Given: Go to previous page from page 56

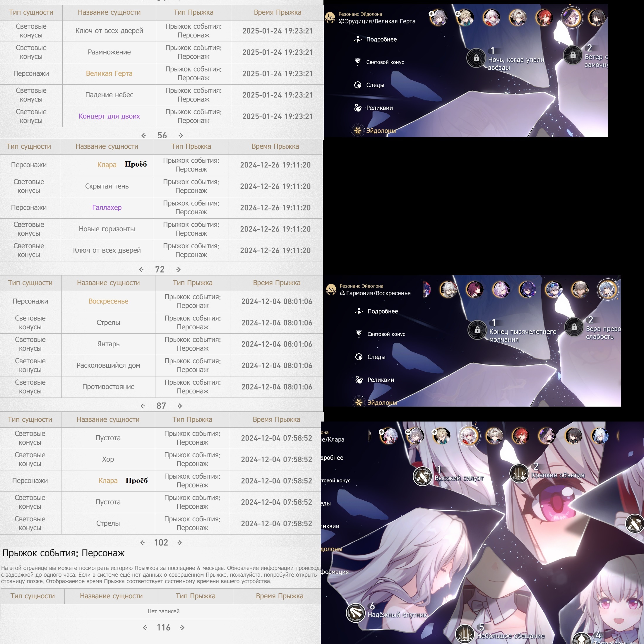Looking at the screenshot, I should pos(144,135).
